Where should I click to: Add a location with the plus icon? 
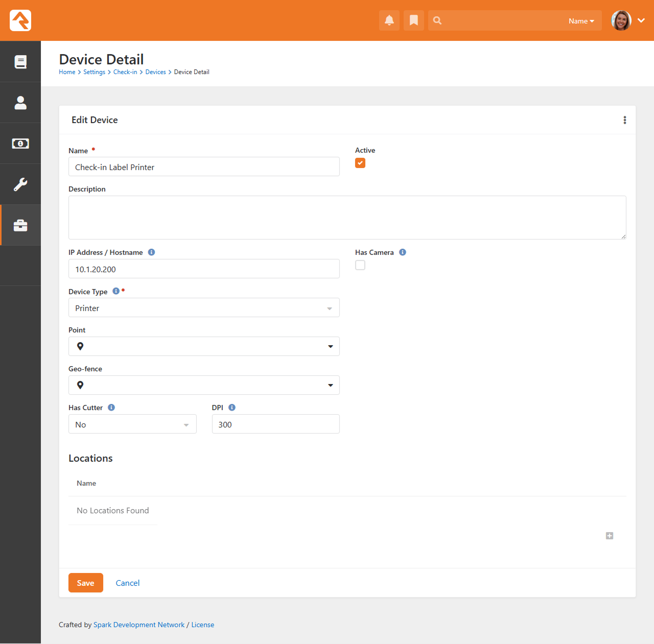click(x=610, y=536)
